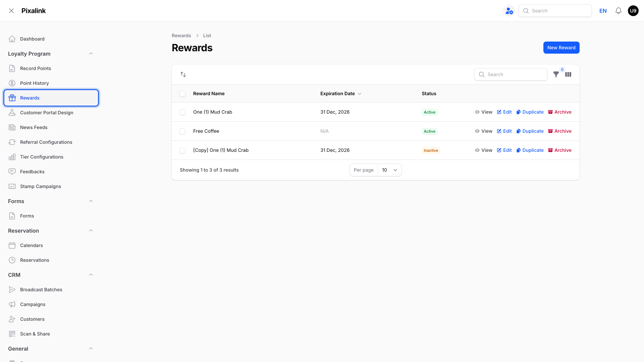Toggle columns icon in the table toolbar
The image size is (644, 362).
point(568,74)
